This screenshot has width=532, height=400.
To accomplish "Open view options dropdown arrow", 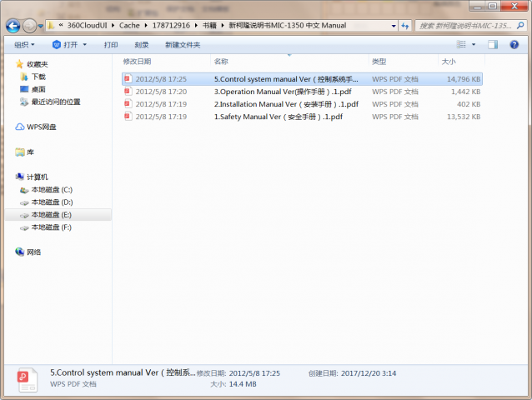I will 474,44.
